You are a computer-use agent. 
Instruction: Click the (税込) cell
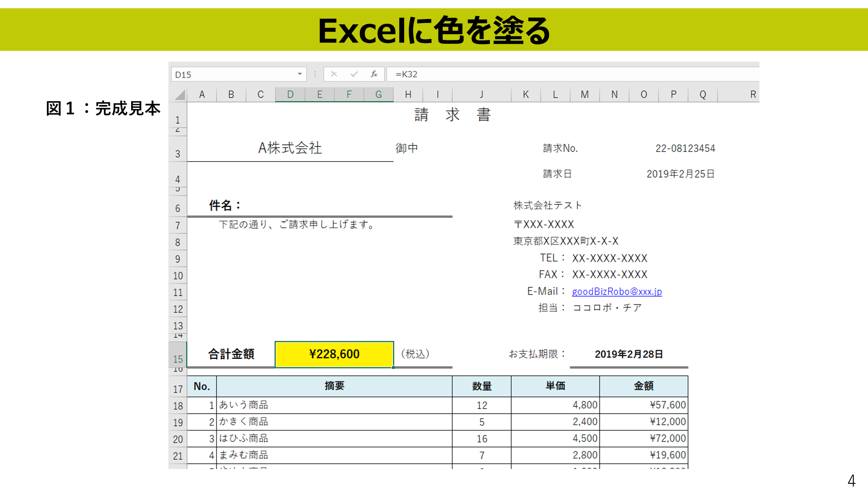point(415,354)
